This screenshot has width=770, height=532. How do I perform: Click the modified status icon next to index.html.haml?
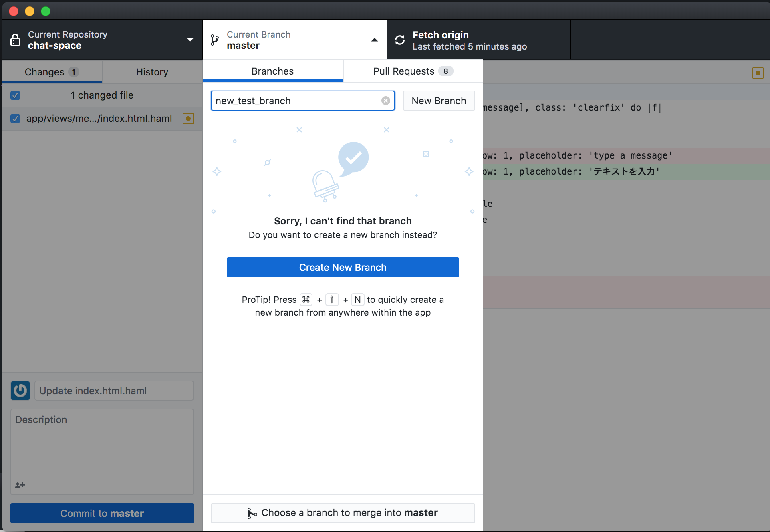pos(188,119)
